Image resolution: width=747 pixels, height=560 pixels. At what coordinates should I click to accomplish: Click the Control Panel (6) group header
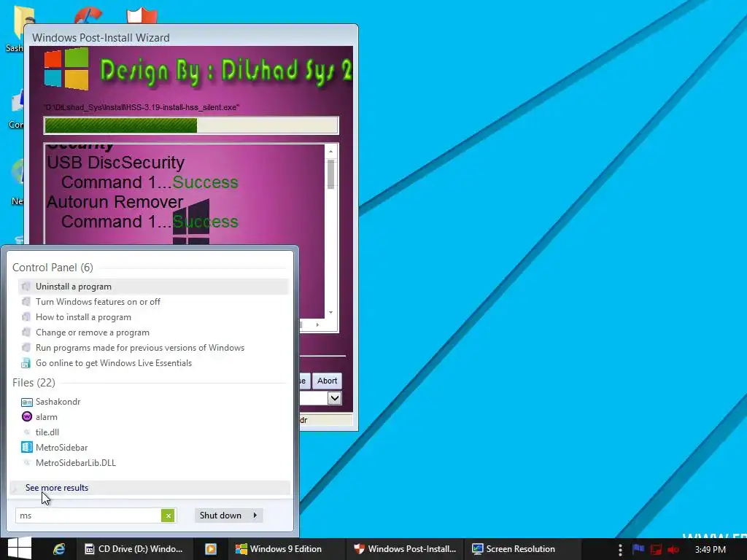point(53,267)
